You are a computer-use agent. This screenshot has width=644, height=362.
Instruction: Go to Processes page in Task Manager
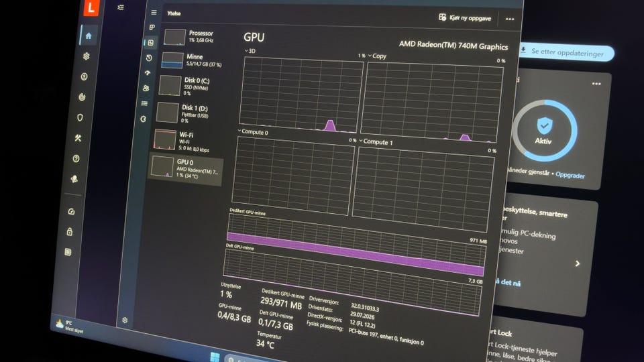pos(152,27)
